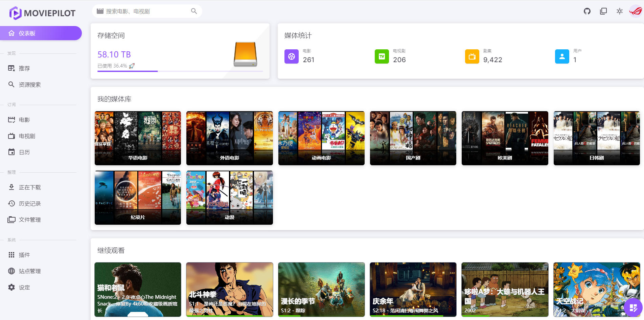Click the 206 TV series count

399,60
